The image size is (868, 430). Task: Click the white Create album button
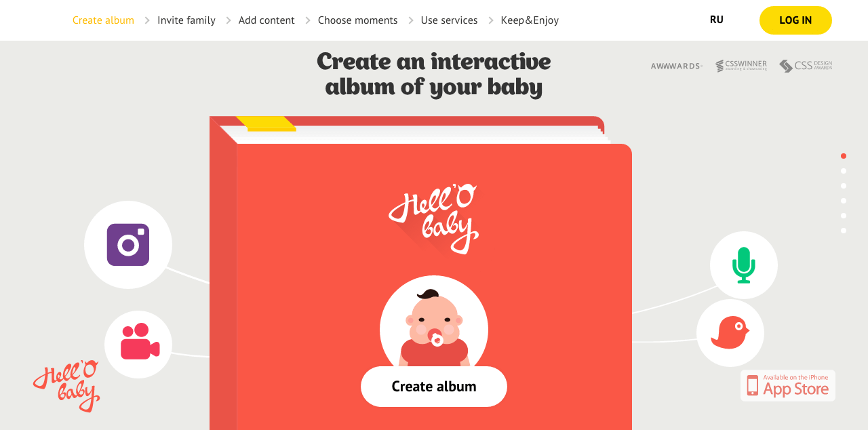point(434,387)
